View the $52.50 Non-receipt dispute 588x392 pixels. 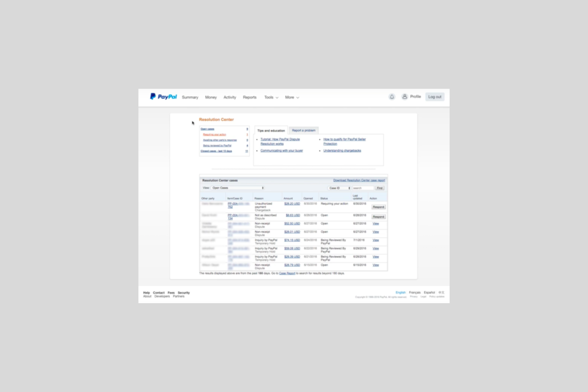[x=375, y=223]
